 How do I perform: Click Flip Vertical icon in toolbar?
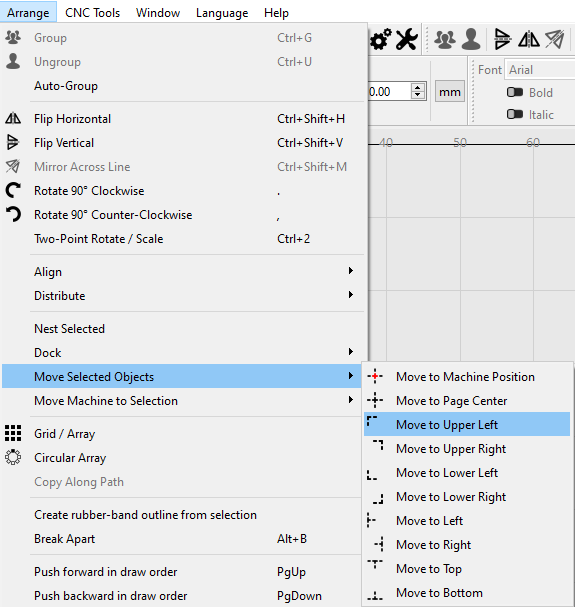[503, 39]
